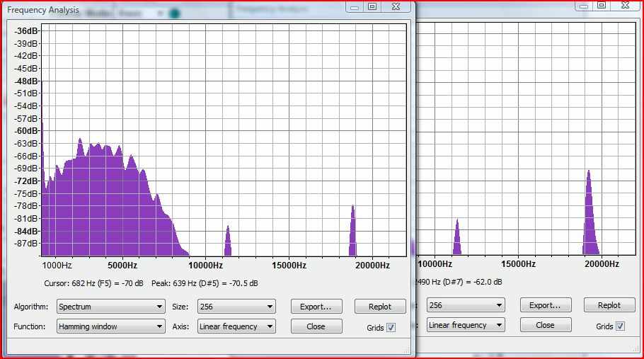
Task: Open the Axis dropdown in left window
Action: pyautogui.click(x=236, y=326)
